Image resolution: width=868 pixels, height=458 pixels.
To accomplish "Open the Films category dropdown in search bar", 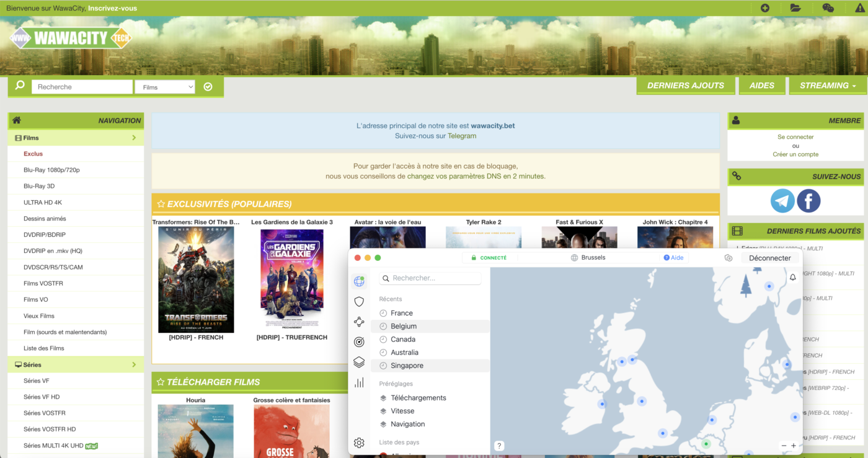I will (x=165, y=87).
